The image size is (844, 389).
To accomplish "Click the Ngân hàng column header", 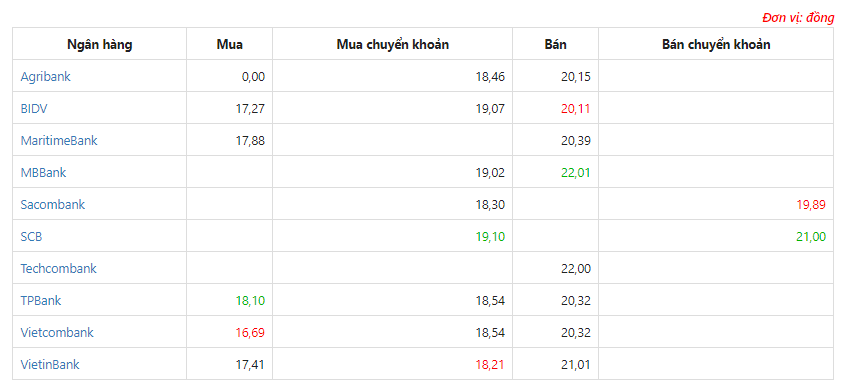I will click(x=100, y=45).
